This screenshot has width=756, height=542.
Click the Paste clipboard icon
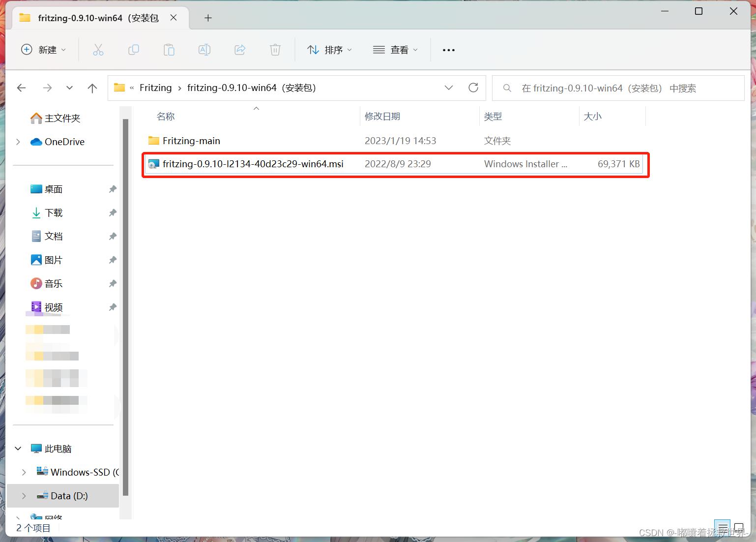click(169, 50)
